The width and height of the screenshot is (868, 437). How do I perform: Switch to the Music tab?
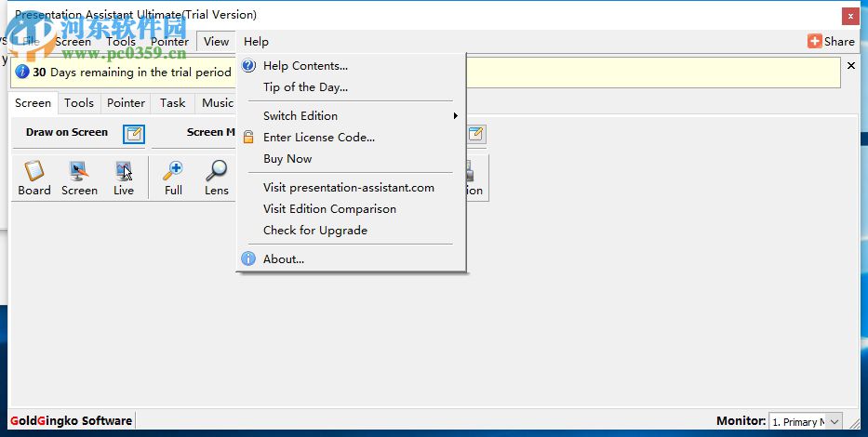coord(218,103)
